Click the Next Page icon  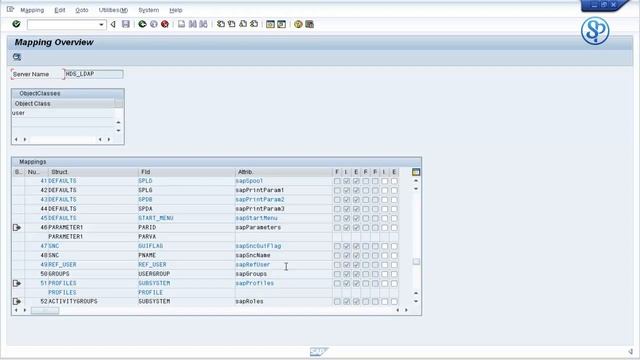pos(243,24)
